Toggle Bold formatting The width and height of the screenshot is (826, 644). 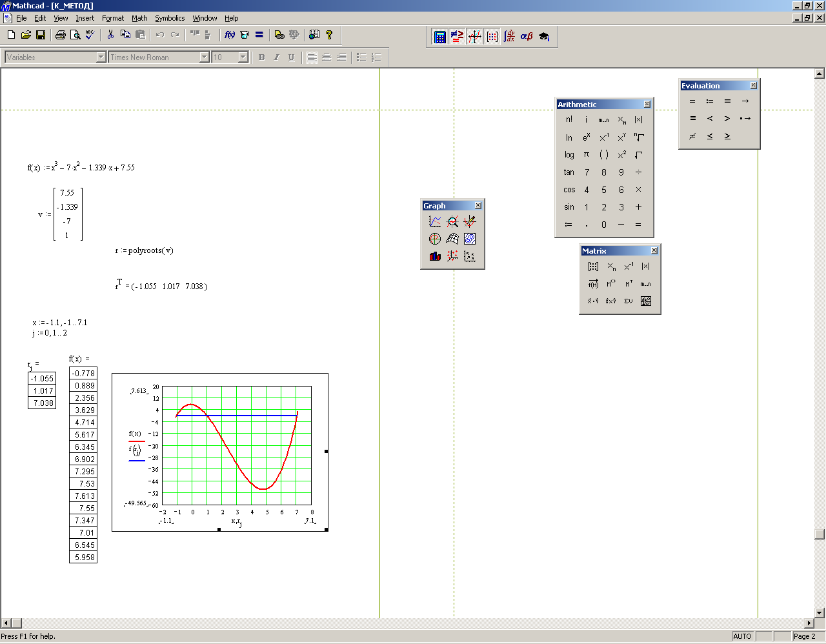261,57
